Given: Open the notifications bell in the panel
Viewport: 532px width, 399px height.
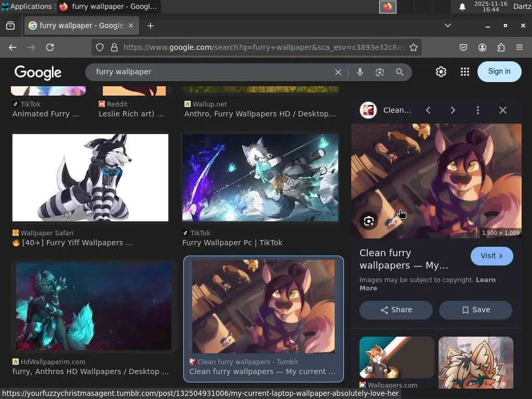Looking at the screenshot, I should [462, 7].
